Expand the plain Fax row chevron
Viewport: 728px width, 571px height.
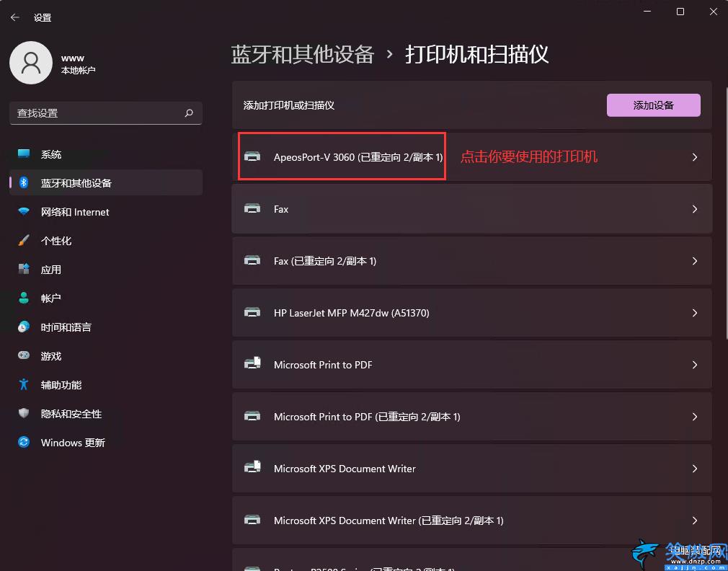[x=695, y=209]
